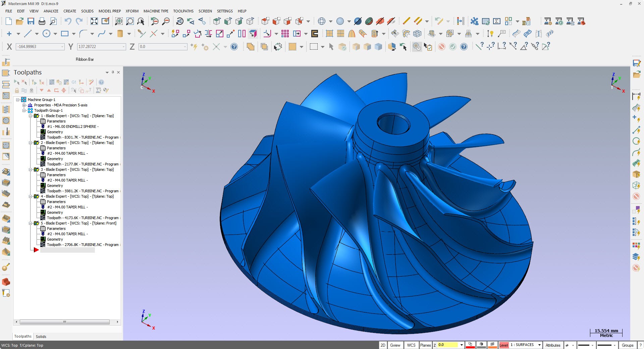Click the Toolpaths manager help icon
644x349 pixels.
click(x=101, y=82)
